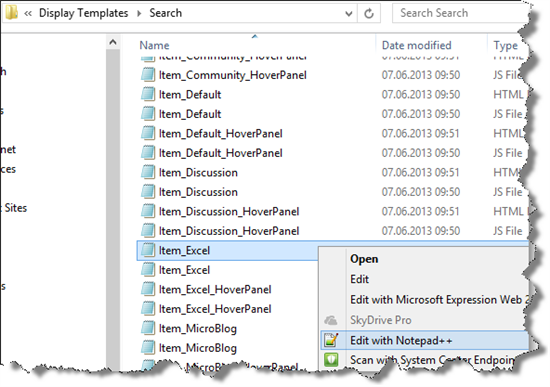The image size is (550, 387).
Task: Select the HTML file named Item_Discussion_HoverPanel
Action: pos(229,212)
